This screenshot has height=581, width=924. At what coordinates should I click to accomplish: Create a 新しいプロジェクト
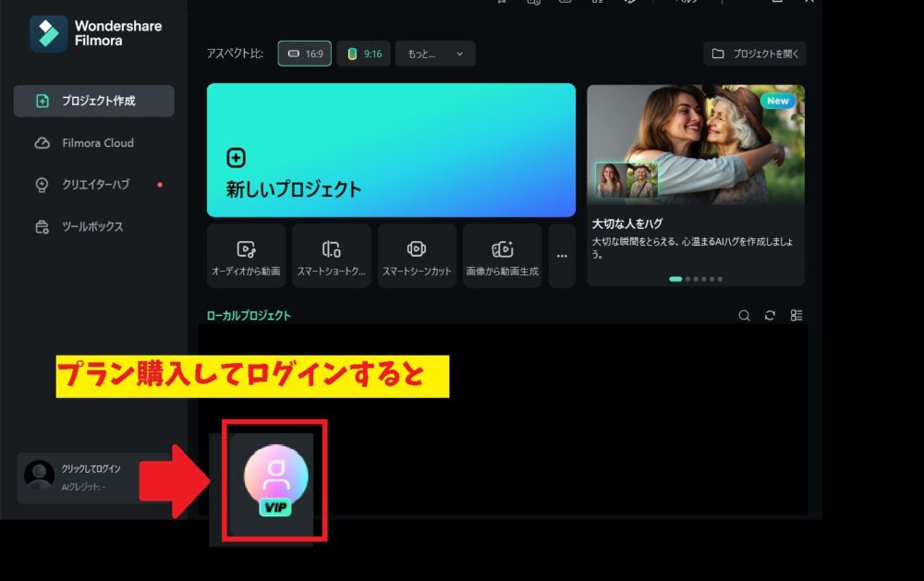pos(391,151)
